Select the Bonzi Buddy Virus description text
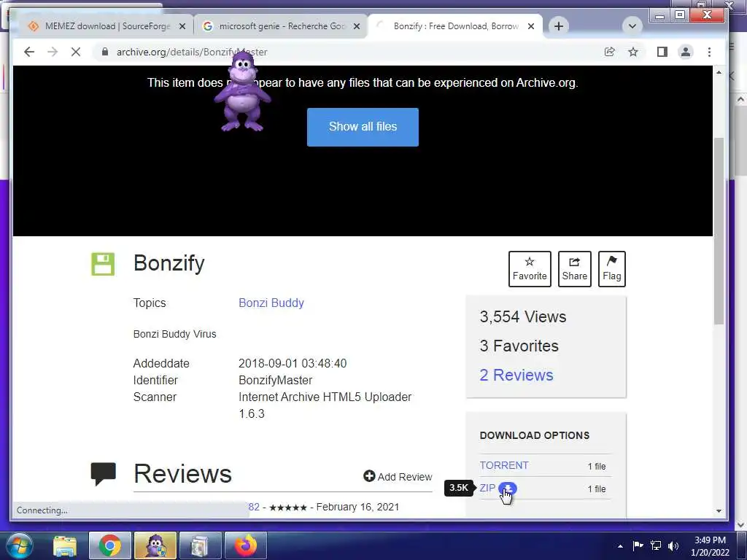 click(175, 334)
